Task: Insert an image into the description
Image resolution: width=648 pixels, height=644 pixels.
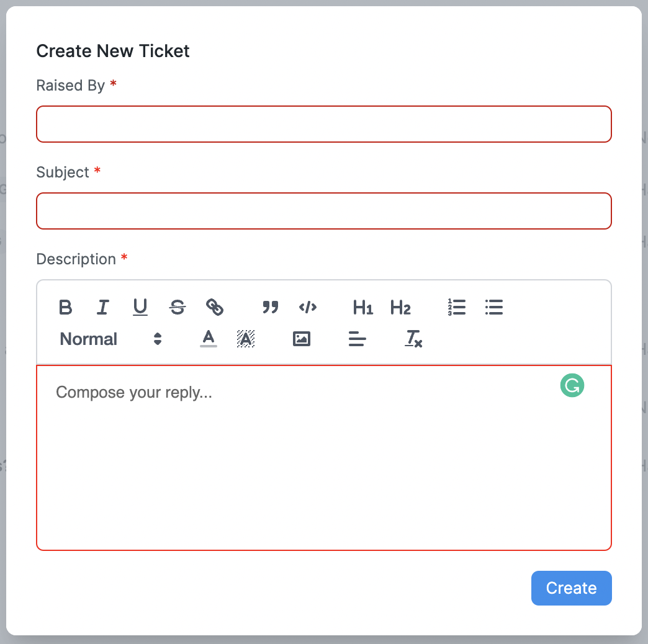Action: coord(301,339)
